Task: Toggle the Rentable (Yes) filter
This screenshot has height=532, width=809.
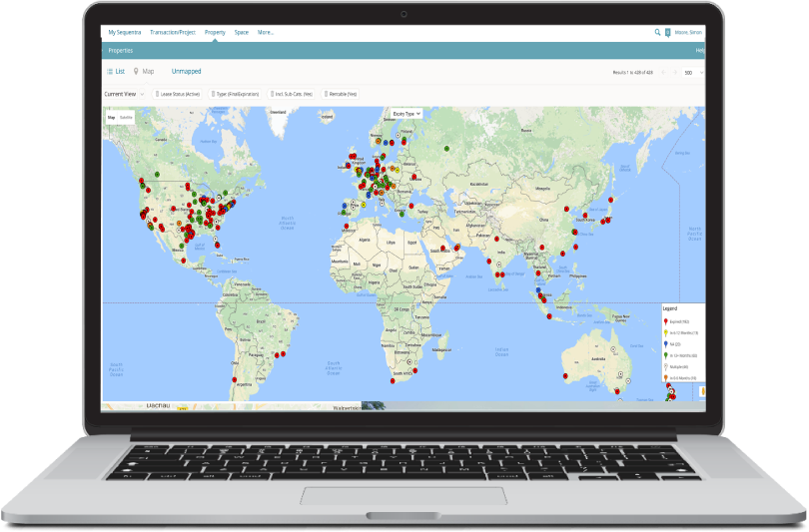Action: [340, 95]
